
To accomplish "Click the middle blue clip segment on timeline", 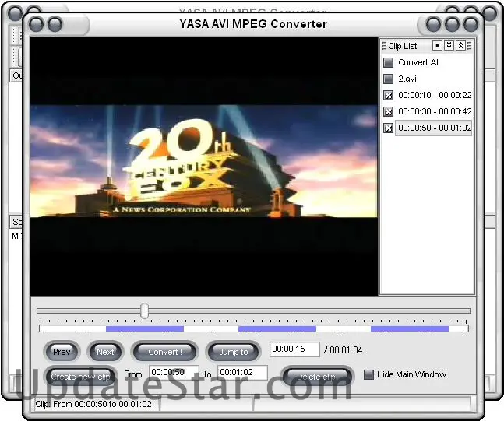I will (277, 328).
